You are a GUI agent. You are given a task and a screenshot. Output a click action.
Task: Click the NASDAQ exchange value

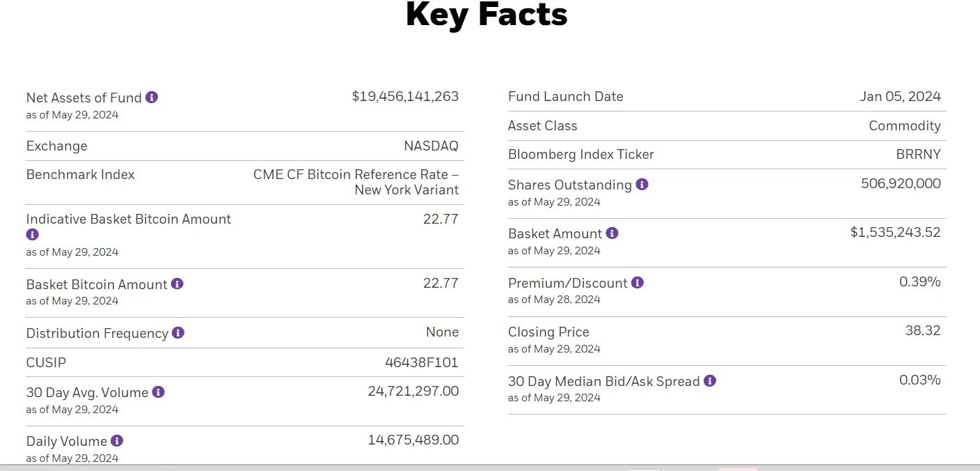431,146
